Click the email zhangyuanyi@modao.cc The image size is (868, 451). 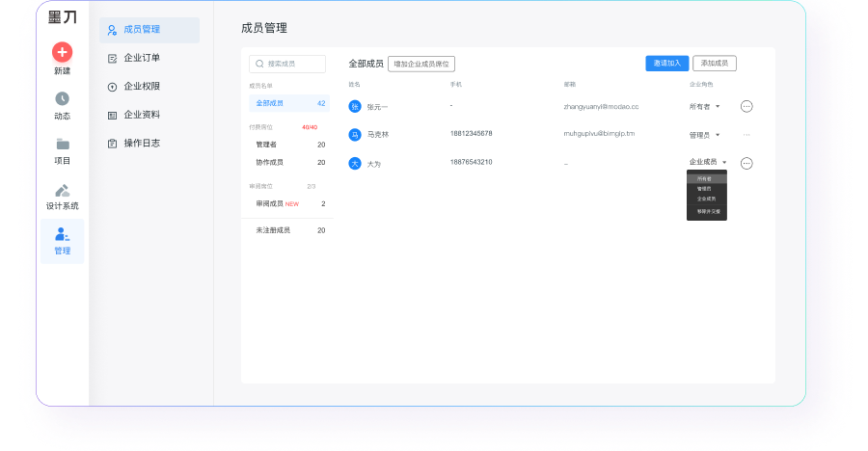point(601,106)
